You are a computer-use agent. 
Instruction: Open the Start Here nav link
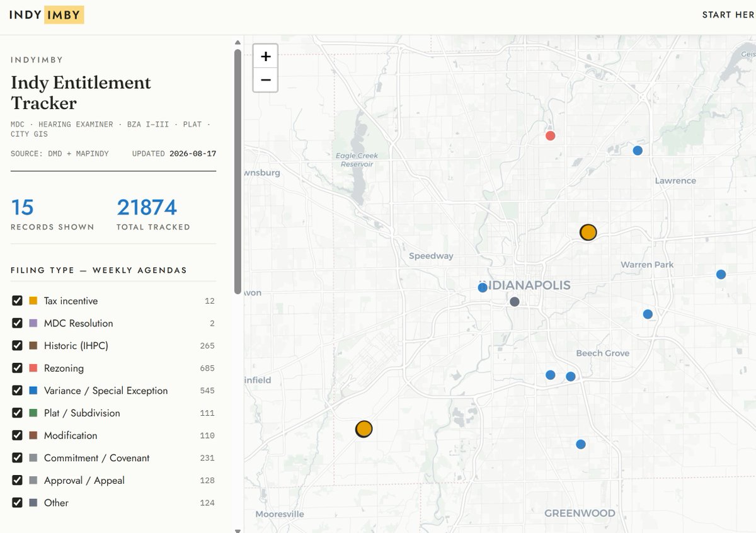729,15
